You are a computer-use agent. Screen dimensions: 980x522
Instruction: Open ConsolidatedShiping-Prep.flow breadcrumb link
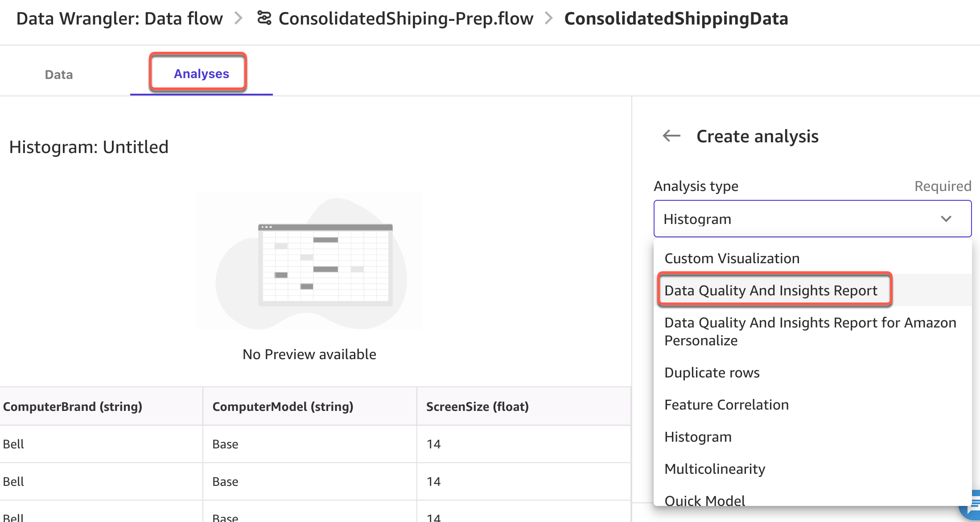[406, 19]
